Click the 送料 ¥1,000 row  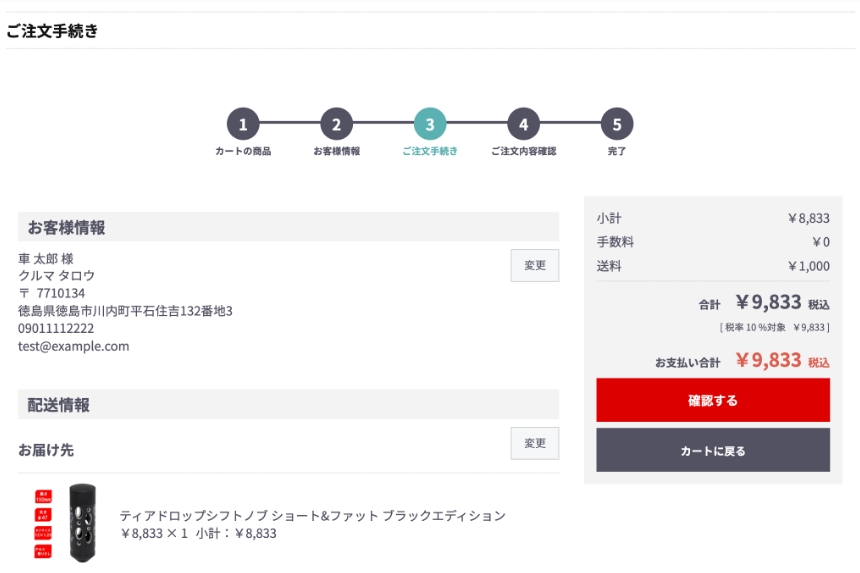pyautogui.click(x=713, y=266)
